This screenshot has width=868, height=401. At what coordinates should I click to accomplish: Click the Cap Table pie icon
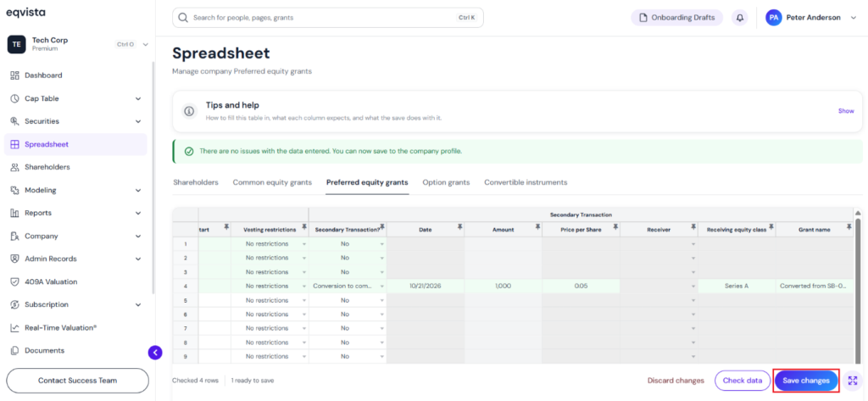click(x=15, y=98)
